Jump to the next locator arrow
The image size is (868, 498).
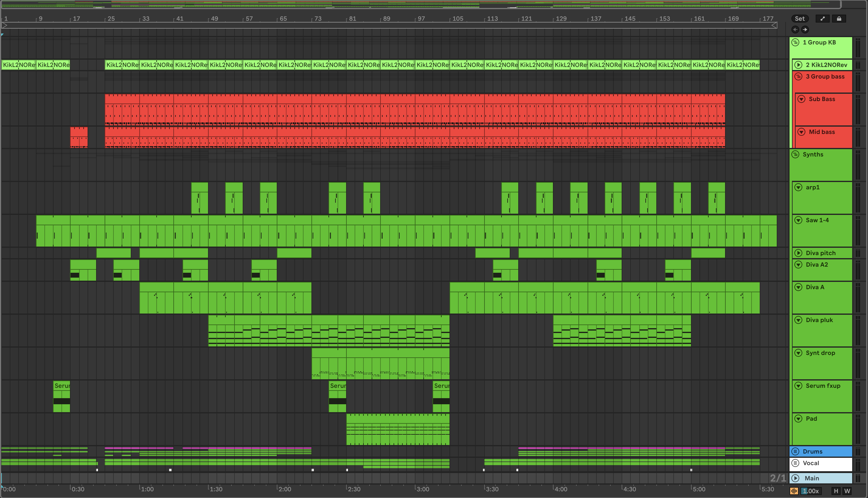pyautogui.click(x=805, y=30)
